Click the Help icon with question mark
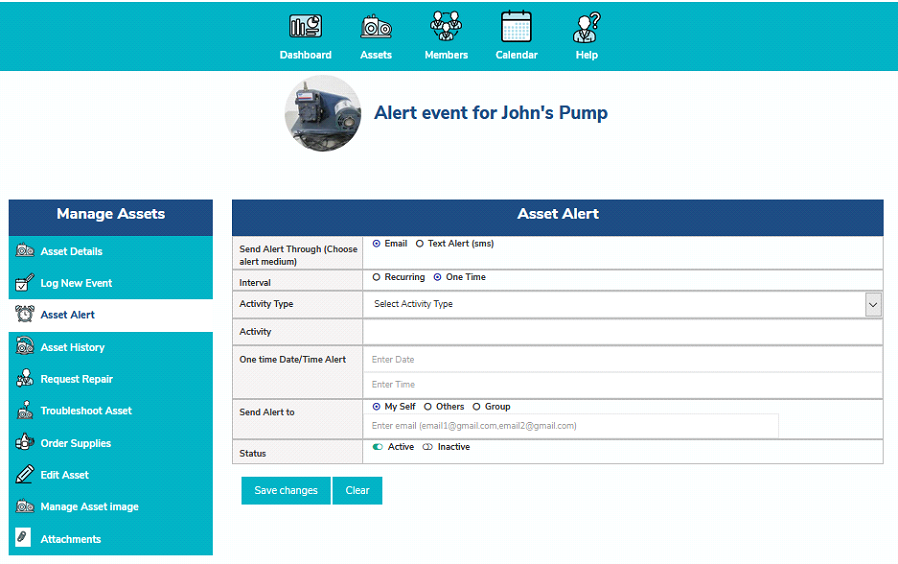The height and width of the screenshot is (564, 898). [587, 27]
